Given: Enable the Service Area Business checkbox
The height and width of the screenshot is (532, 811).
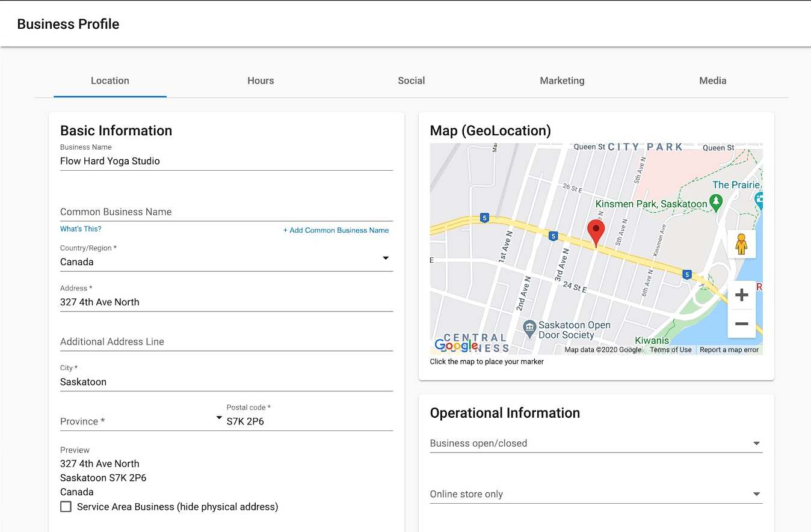Looking at the screenshot, I should pyautogui.click(x=66, y=507).
